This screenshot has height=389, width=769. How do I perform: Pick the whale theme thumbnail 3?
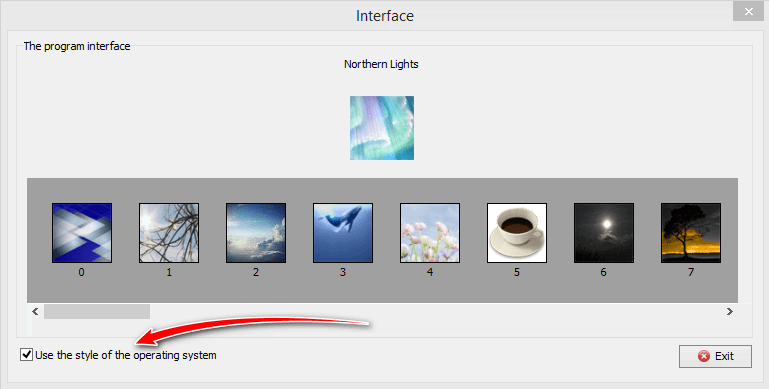coord(343,233)
